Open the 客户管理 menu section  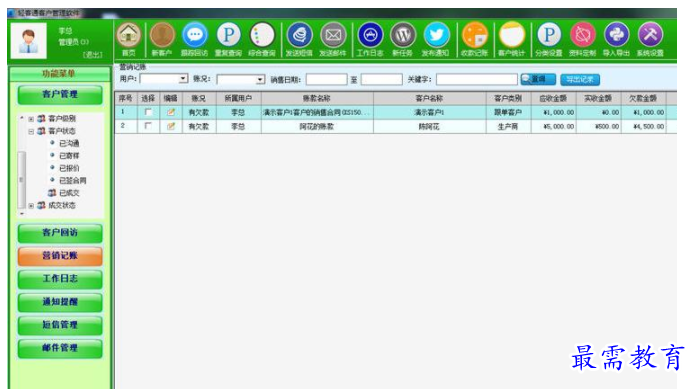[60, 95]
